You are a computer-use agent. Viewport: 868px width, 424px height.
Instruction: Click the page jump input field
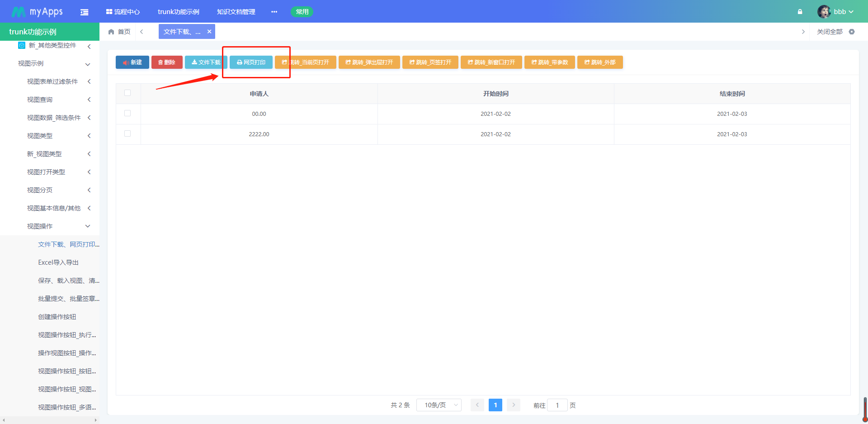point(557,405)
